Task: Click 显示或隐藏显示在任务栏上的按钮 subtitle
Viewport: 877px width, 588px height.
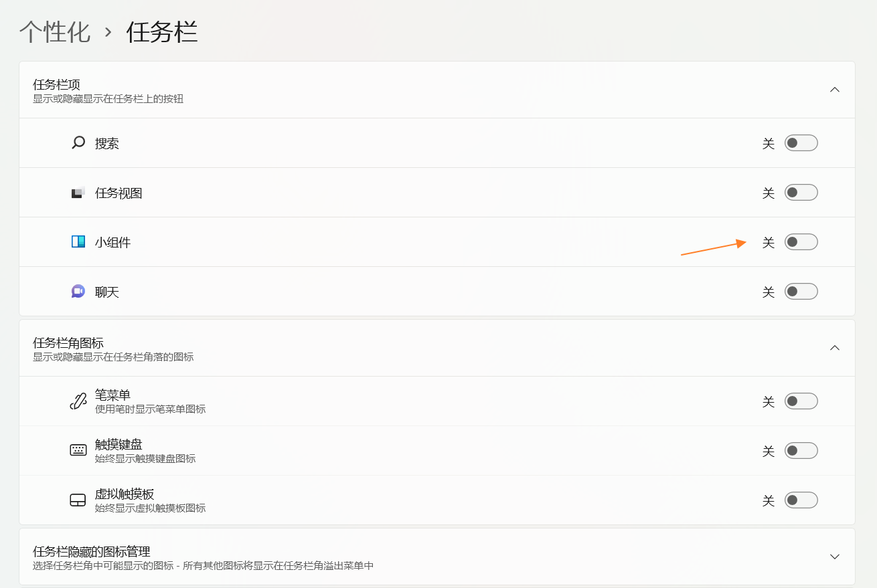Action: 108,99
